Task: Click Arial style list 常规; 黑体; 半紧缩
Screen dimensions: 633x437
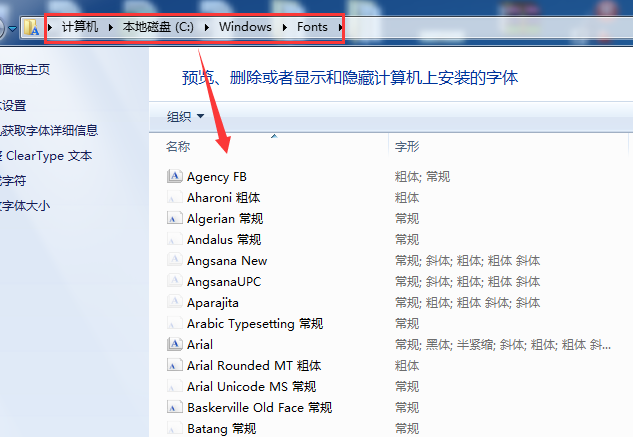Action: [x=503, y=345]
